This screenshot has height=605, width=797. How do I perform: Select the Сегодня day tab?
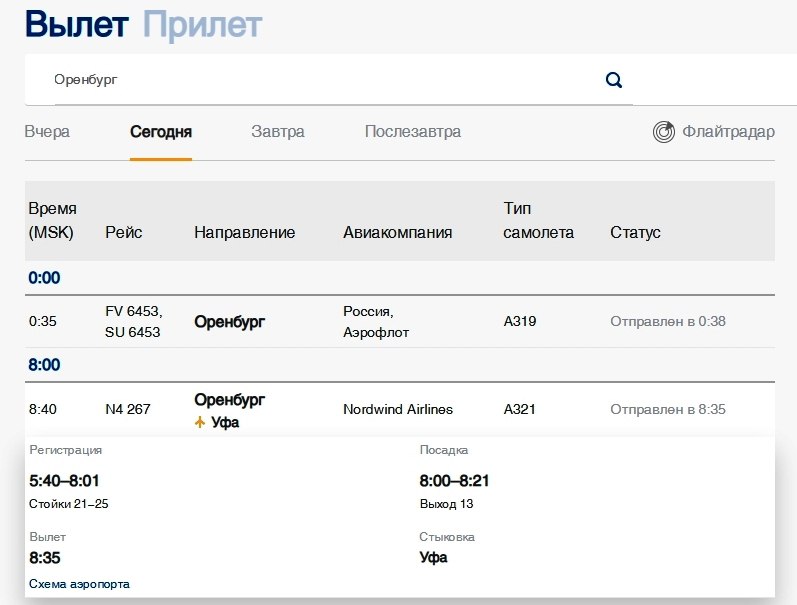click(161, 132)
